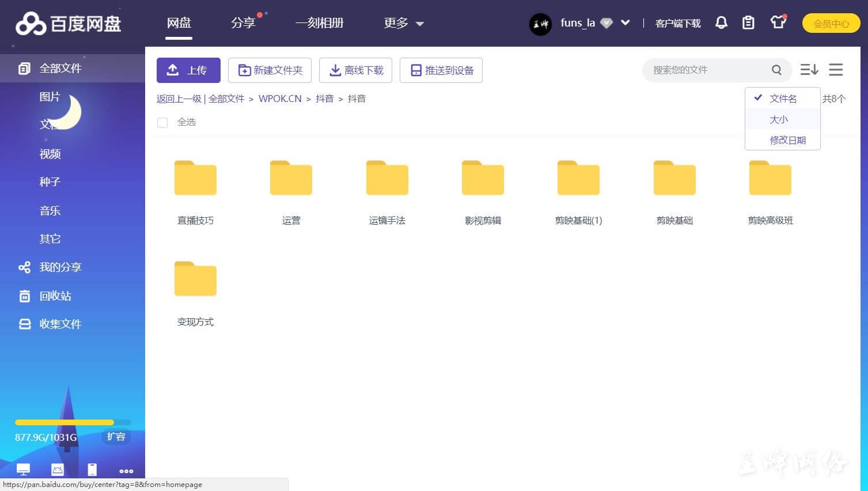Sort by 文件名 in the sort menu
This screenshot has width=868, height=491.
783,99
